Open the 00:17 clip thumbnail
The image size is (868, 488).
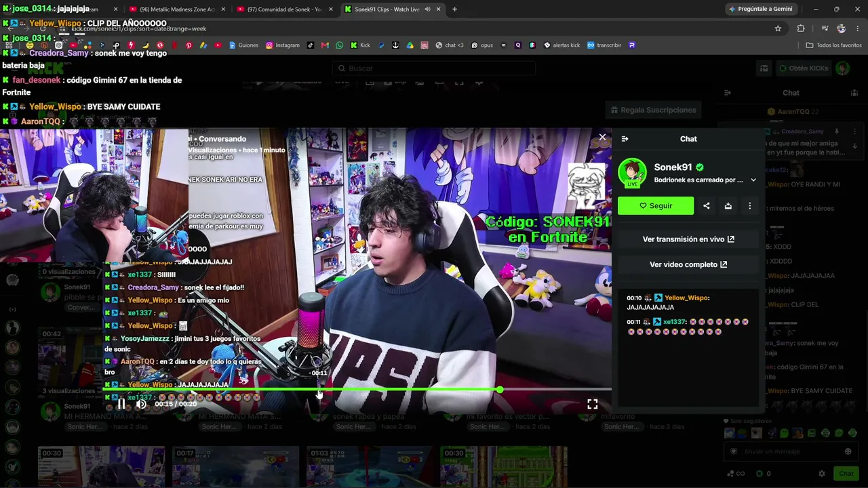(x=235, y=467)
